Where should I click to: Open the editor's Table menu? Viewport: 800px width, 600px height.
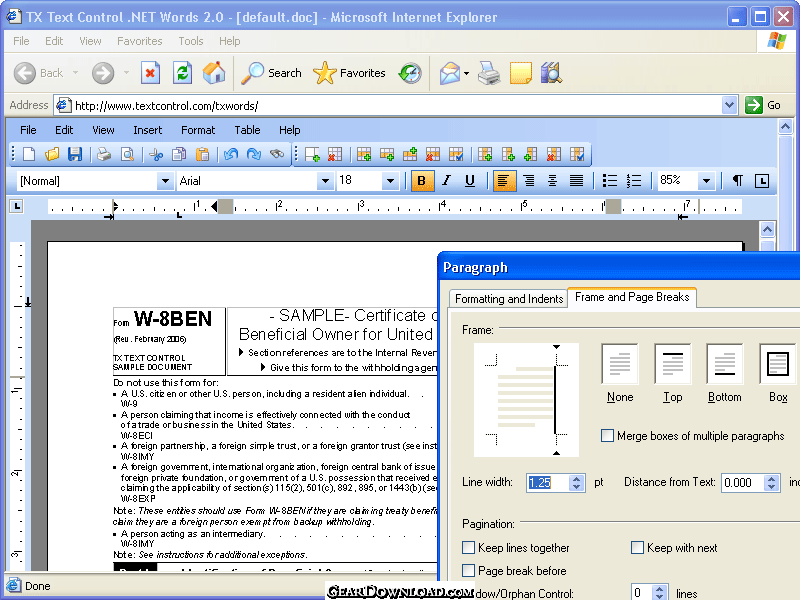coord(247,130)
